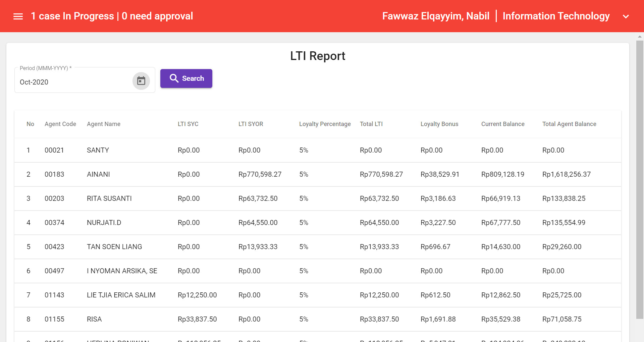This screenshot has height=342, width=644.
Task: Sort by the Agent Code column header
Action: (x=60, y=124)
